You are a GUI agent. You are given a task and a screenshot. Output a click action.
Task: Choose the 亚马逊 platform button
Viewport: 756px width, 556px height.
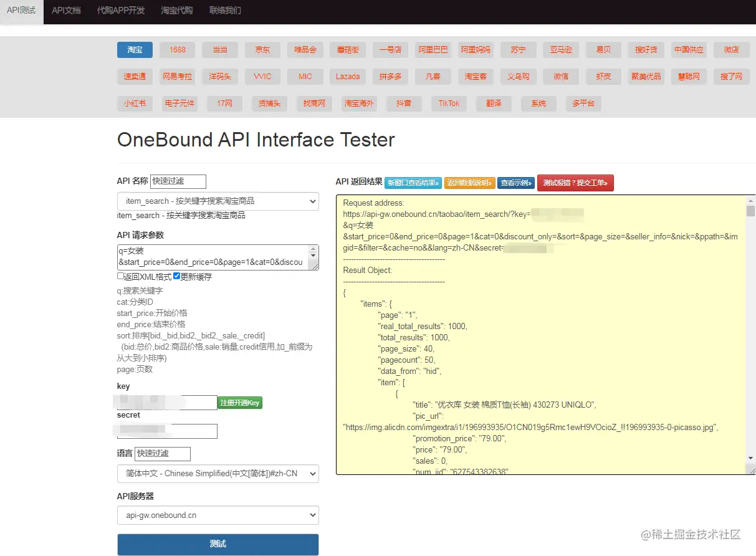coord(561,50)
